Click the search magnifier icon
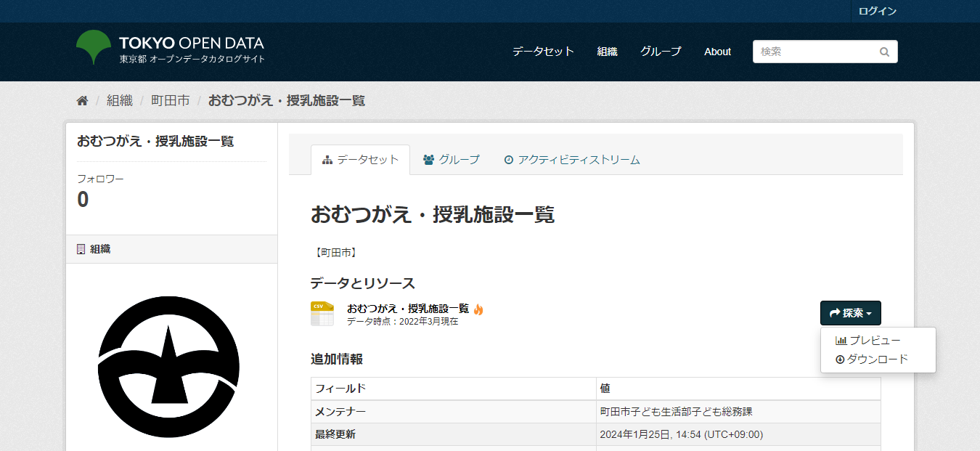The image size is (980, 451). point(884,52)
